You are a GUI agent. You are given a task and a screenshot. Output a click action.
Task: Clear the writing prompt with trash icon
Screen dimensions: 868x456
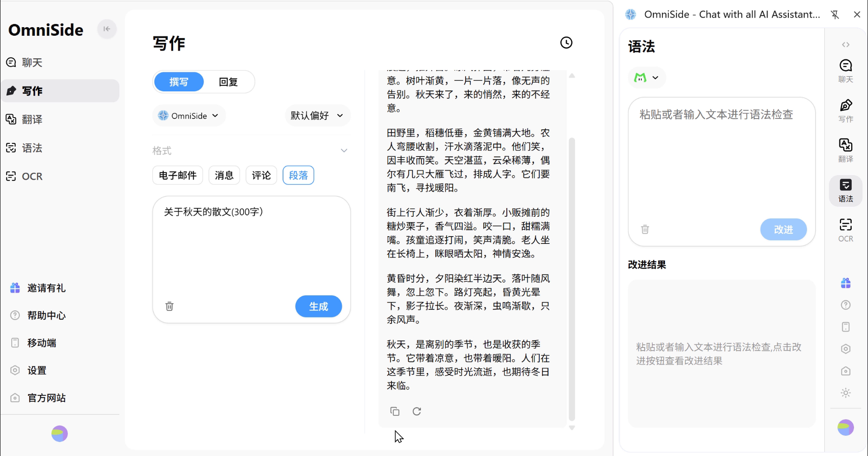pos(170,306)
